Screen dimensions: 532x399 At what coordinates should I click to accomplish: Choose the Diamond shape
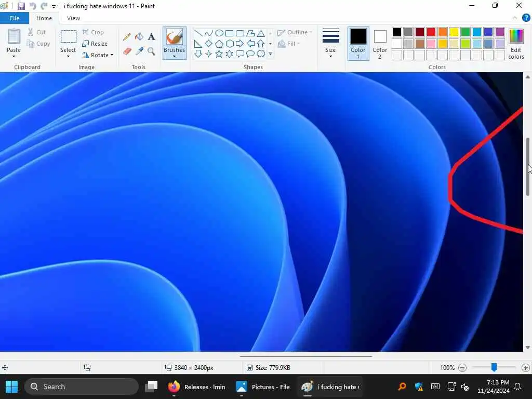pyautogui.click(x=209, y=44)
